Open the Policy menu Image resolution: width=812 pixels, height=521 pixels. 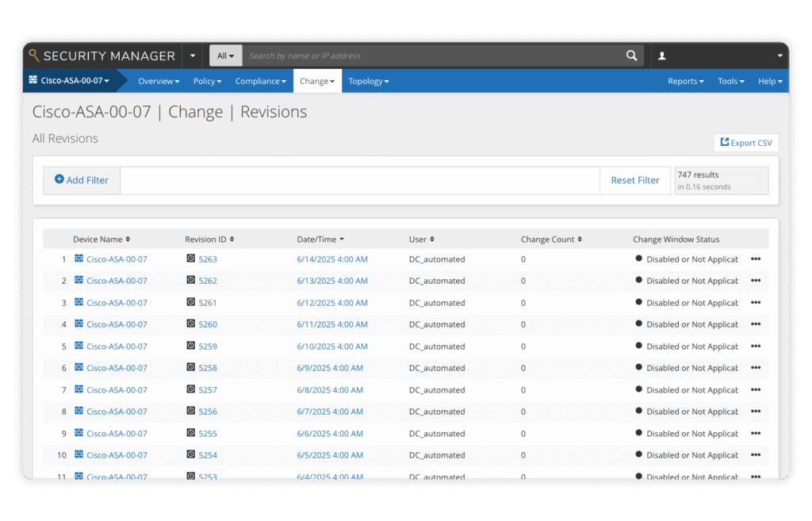207,82
